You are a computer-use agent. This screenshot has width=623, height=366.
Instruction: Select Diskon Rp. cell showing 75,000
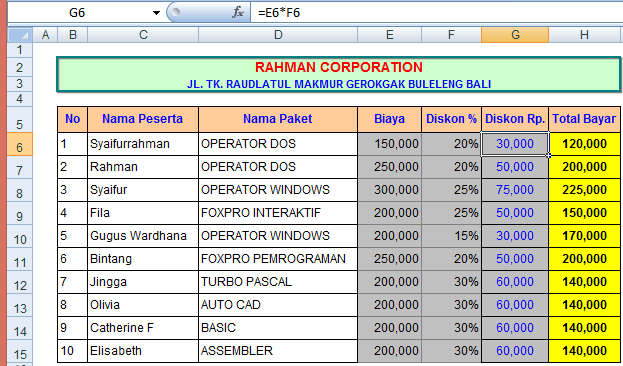515,190
